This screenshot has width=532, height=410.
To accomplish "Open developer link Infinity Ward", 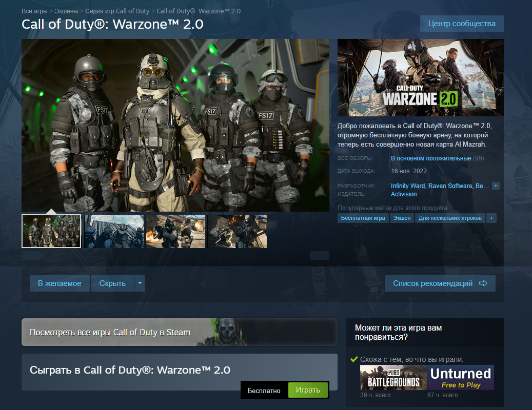I will pos(407,186).
